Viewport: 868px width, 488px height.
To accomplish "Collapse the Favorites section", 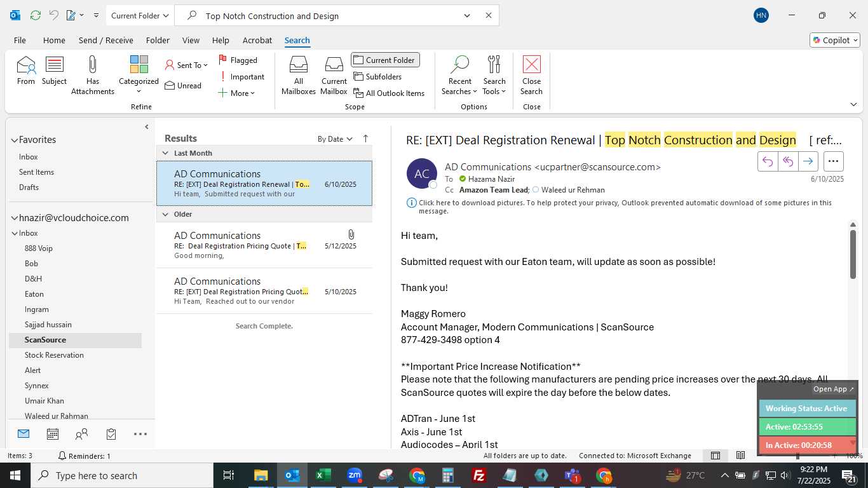I will pos(14,140).
